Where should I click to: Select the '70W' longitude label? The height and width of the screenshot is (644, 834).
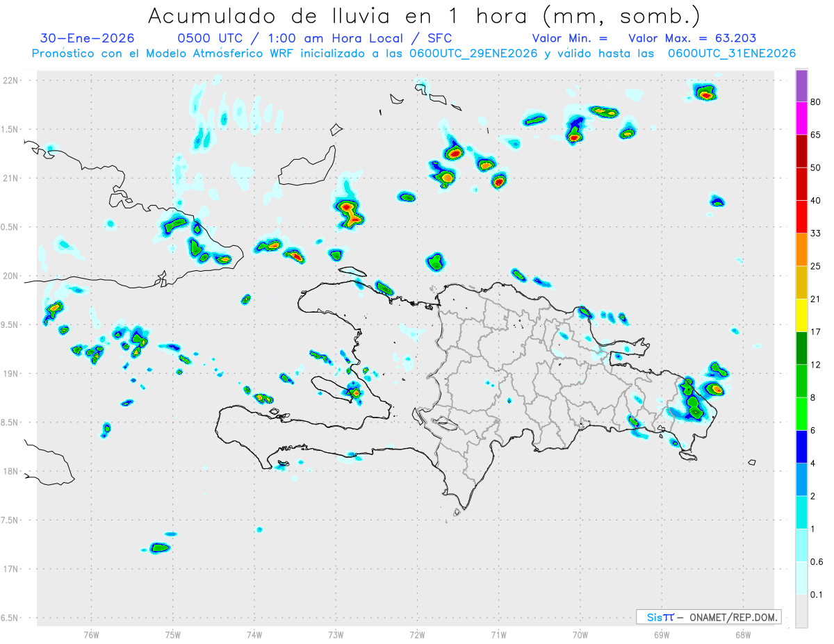[580, 635]
